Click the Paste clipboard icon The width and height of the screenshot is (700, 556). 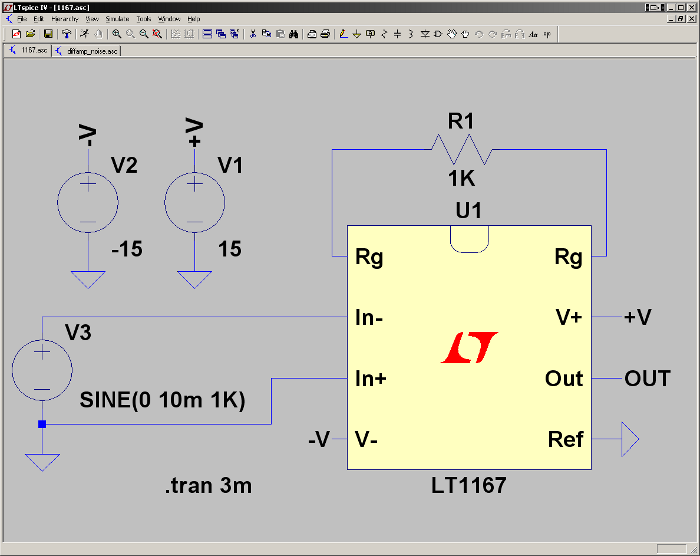[x=280, y=34]
